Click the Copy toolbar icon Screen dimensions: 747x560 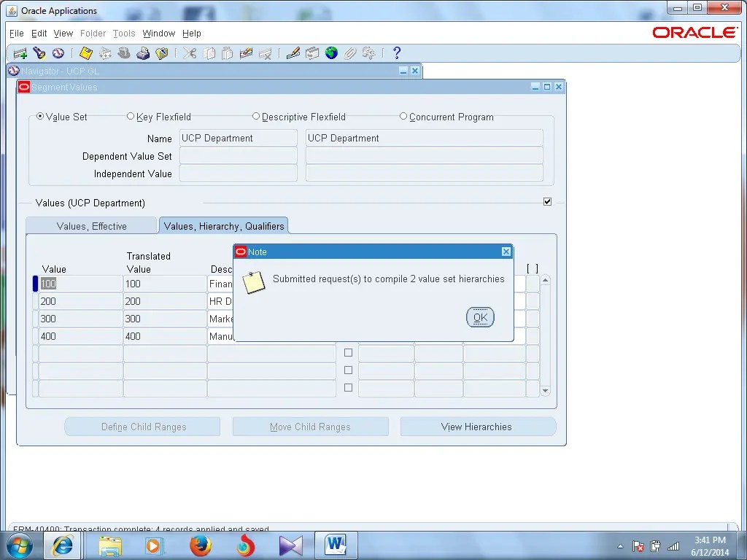(209, 53)
